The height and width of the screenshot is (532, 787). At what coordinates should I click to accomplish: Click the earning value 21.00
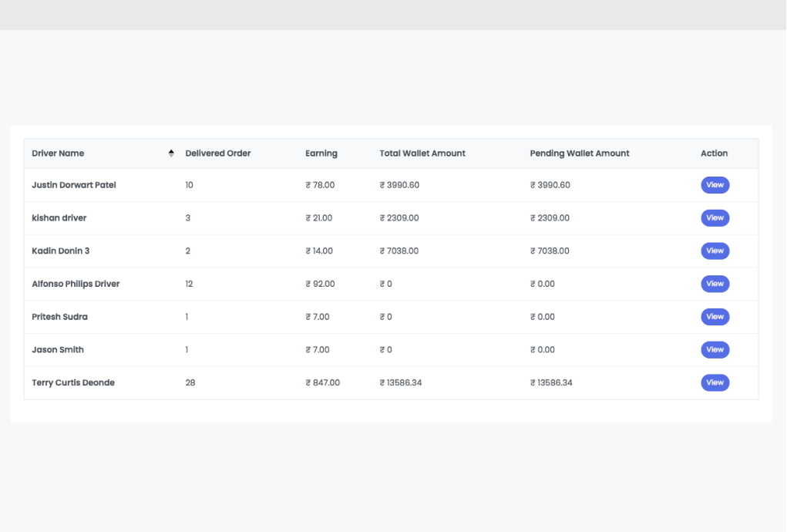pos(318,218)
